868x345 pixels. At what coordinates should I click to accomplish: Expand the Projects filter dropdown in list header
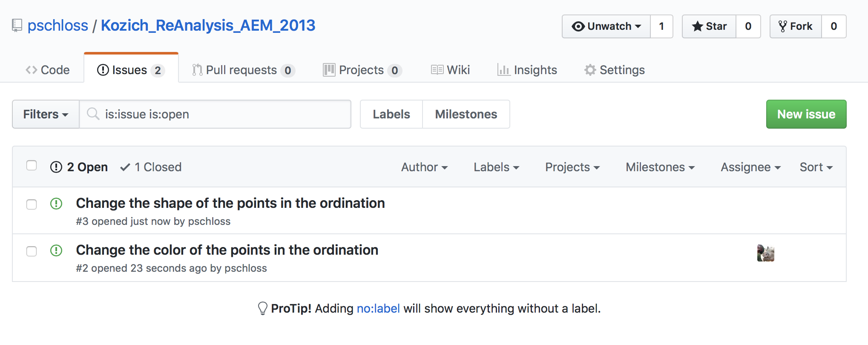click(x=572, y=167)
